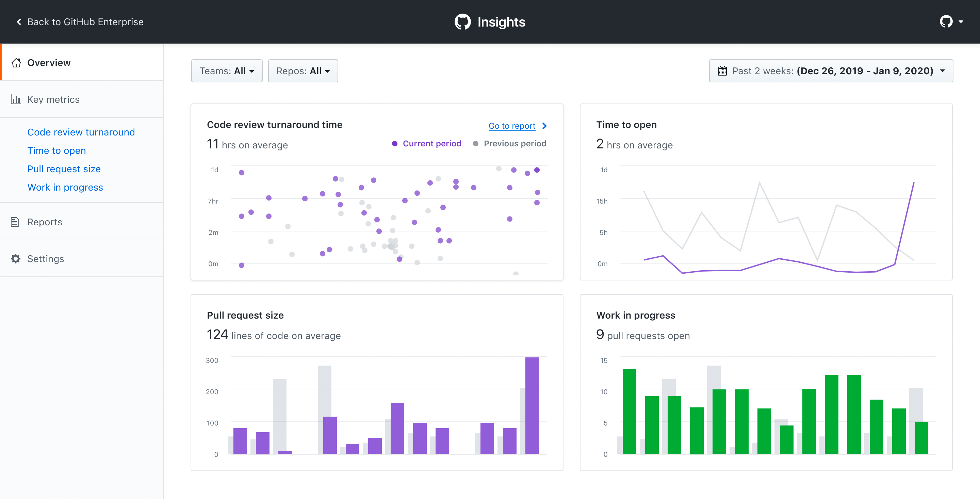
Task: Click the Reports document icon
Action: coord(15,222)
